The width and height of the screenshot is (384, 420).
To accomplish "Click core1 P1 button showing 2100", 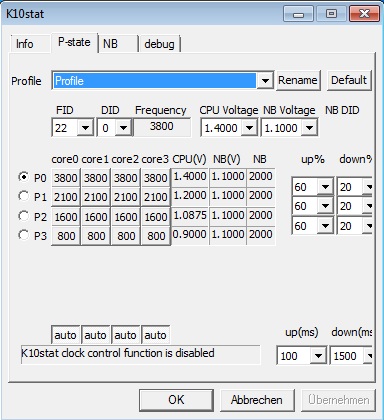I will (x=96, y=197).
